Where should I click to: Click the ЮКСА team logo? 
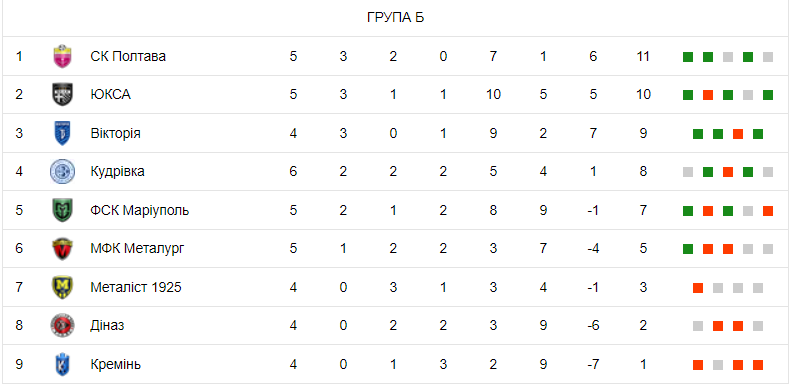[x=63, y=94]
